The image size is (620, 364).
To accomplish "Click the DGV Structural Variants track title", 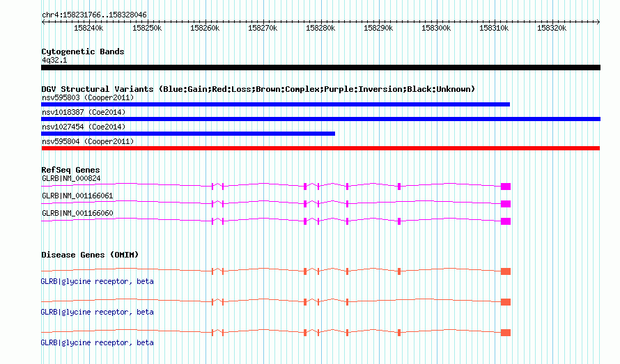I will [258, 89].
